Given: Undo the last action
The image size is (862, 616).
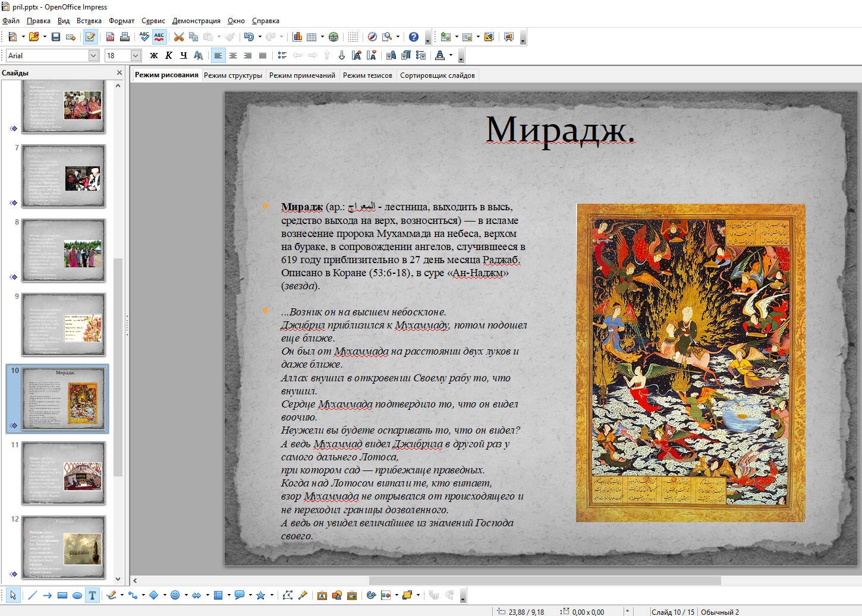Looking at the screenshot, I should pyautogui.click(x=248, y=37).
